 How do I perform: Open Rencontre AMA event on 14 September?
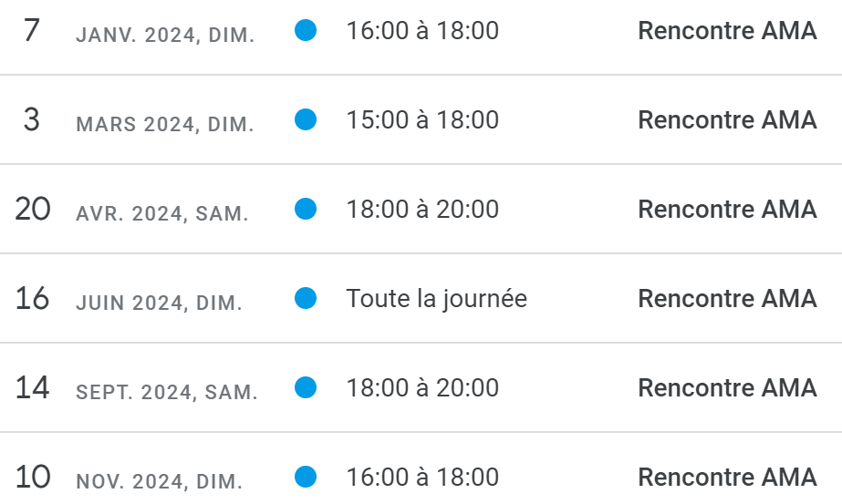click(x=727, y=388)
